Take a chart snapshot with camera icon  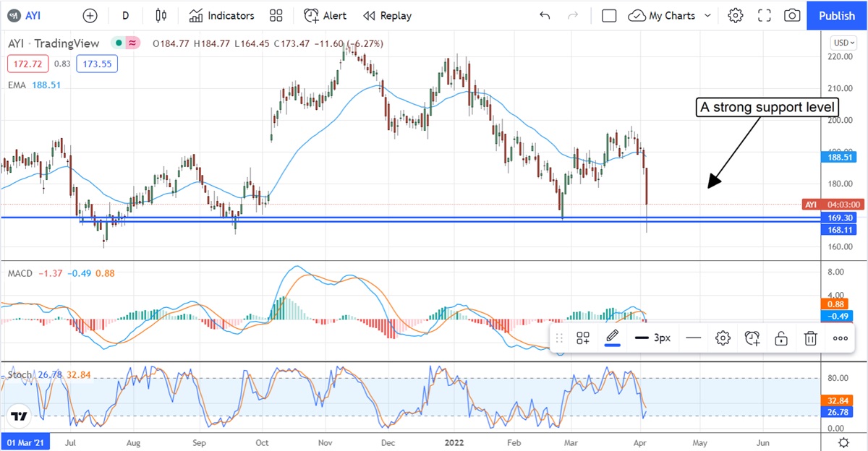(x=792, y=15)
